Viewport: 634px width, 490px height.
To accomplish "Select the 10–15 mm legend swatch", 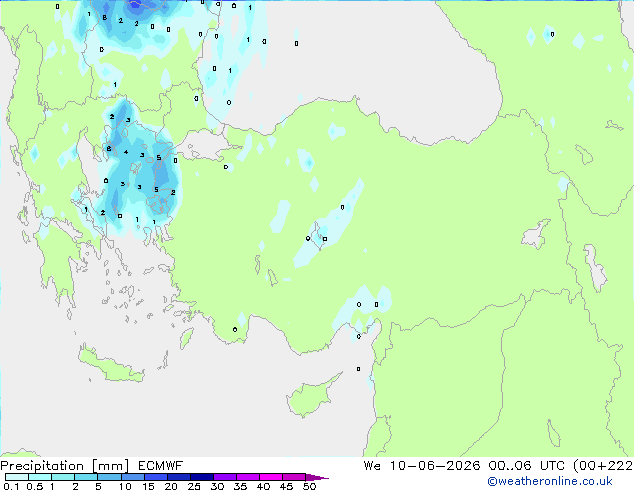I will tap(132, 477).
